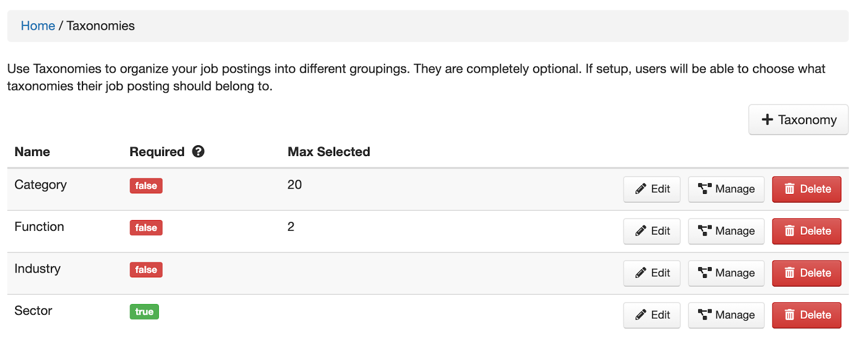This screenshot has width=868, height=356.
Task: Click trash icon in Category row
Action: coord(789,189)
